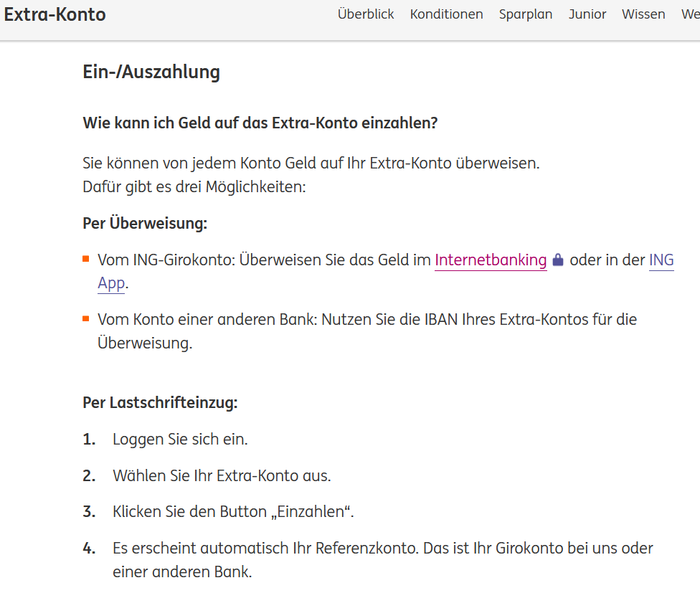Open the Wissen tab

[x=643, y=14]
